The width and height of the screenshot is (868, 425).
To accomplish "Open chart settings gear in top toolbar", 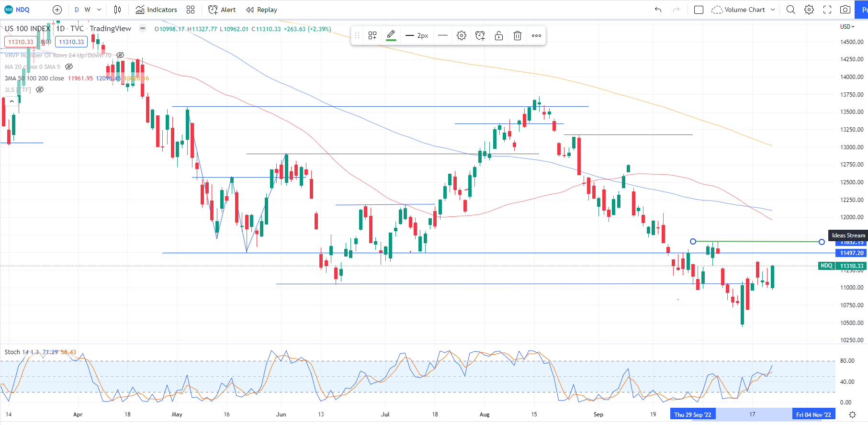I will pos(809,10).
